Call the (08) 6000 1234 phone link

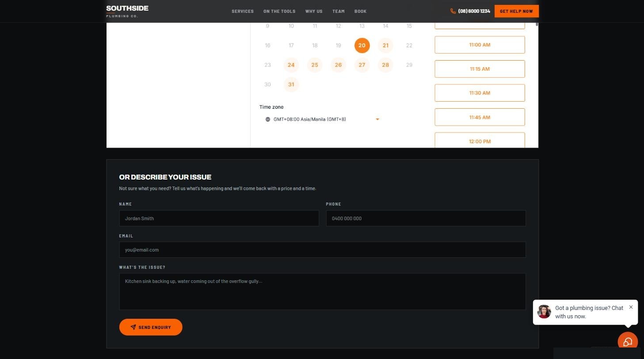click(470, 11)
